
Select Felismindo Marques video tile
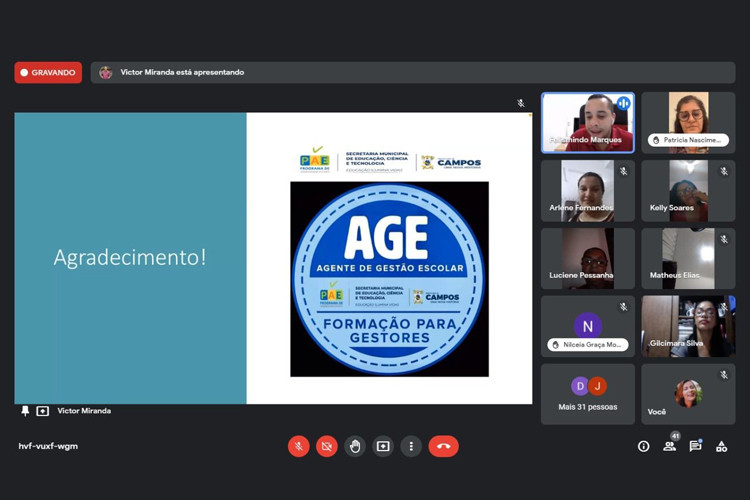[588, 123]
